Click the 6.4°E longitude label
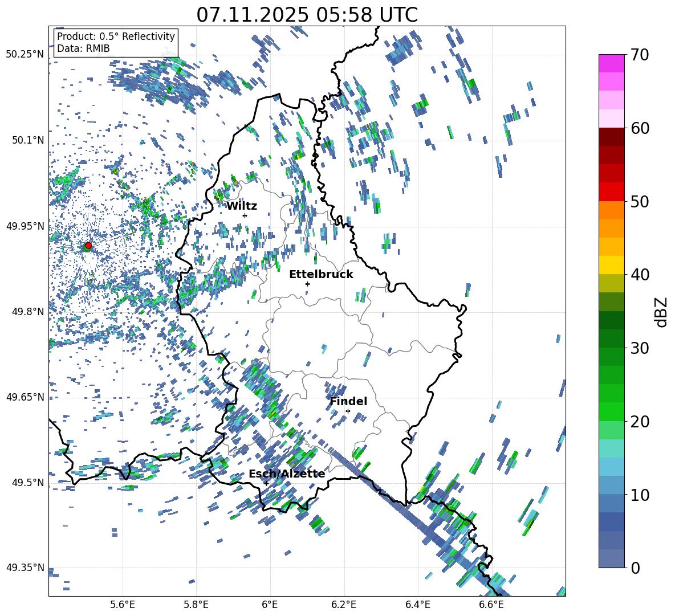 [x=417, y=605]
